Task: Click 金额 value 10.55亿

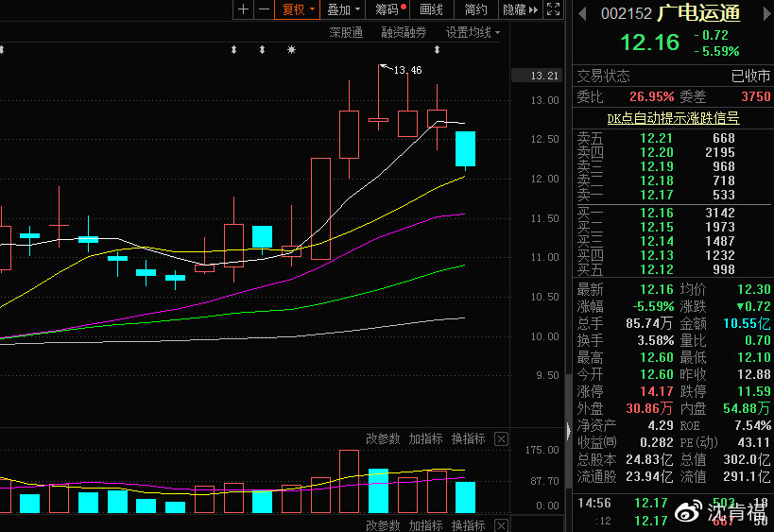Action: [747, 324]
